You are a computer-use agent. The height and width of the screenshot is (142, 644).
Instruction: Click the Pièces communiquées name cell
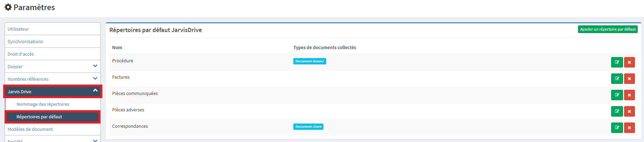(x=135, y=93)
